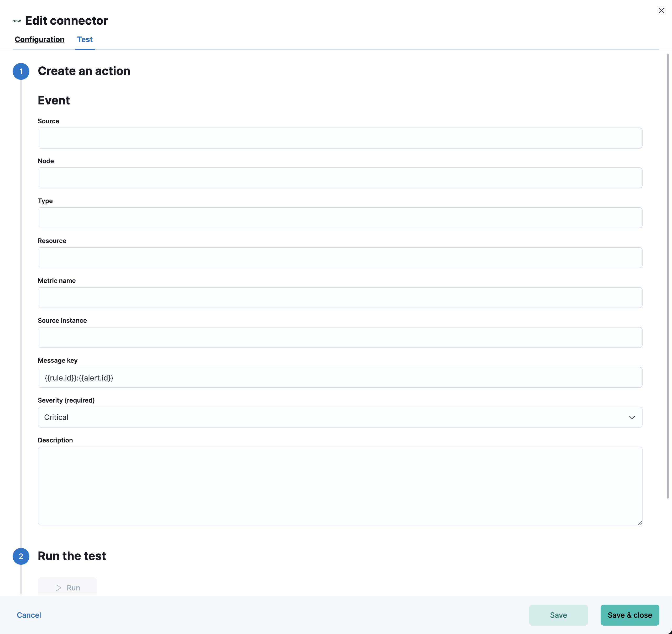The height and width of the screenshot is (634, 672).
Task: Open the Severity dropdown showing Critical
Action: (x=338, y=417)
